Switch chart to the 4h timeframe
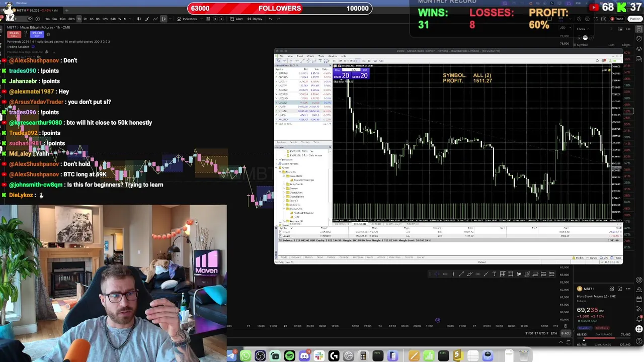Image resolution: width=644 pixels, height=362 pixels. pyautogui.click(x=92, y=19)
